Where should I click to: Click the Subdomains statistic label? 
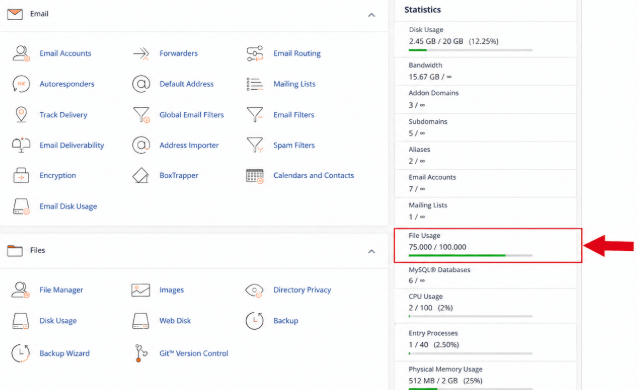pyautogui.click(x=428, y=121)
